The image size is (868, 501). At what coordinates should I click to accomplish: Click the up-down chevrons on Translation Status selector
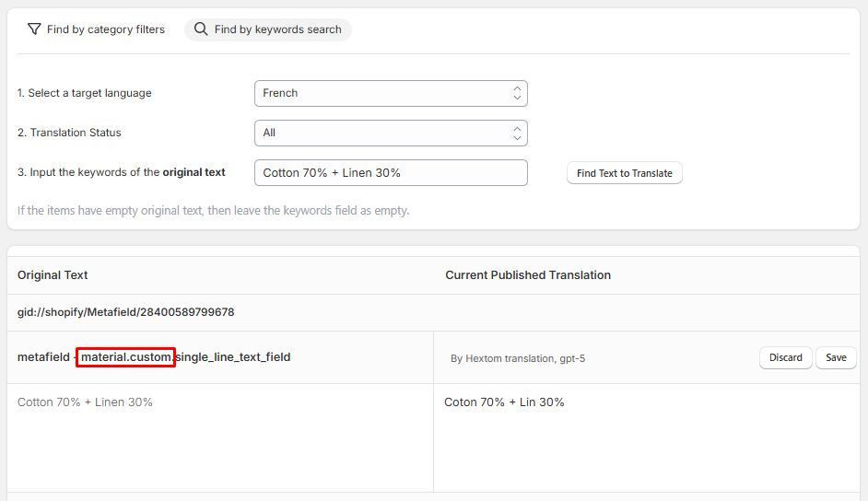(517, 133)
